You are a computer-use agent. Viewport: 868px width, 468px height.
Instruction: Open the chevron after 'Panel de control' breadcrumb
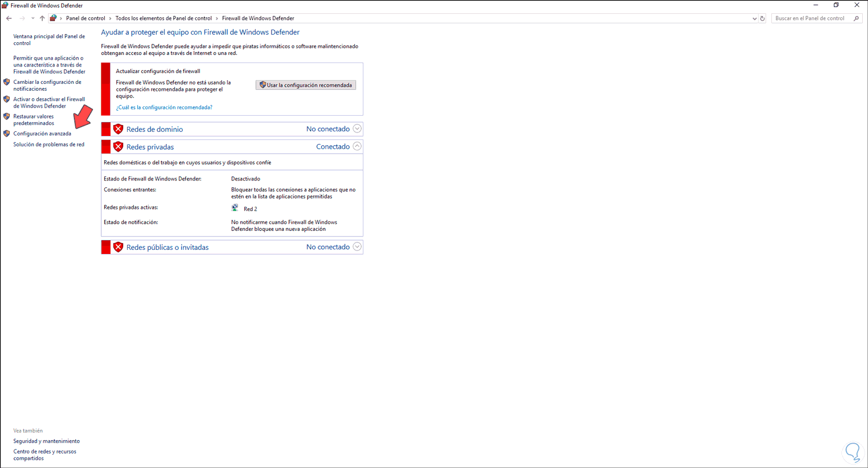pos(111,19)
